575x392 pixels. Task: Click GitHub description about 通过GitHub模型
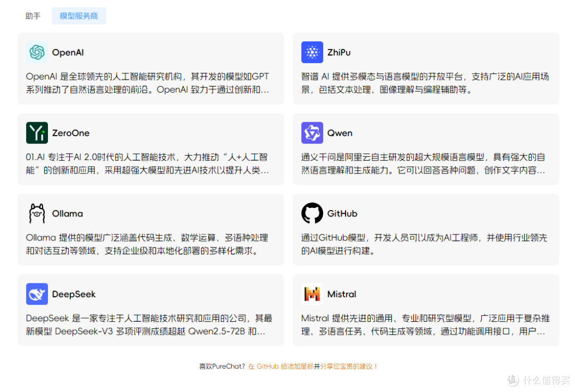point(424,244)
